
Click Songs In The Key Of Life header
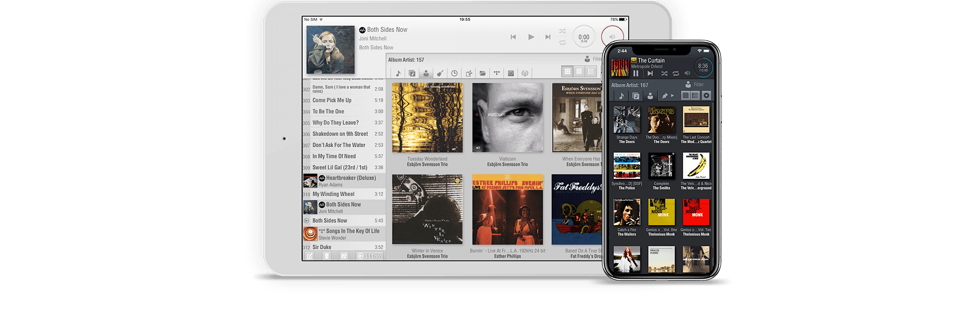tap(344, 234)
